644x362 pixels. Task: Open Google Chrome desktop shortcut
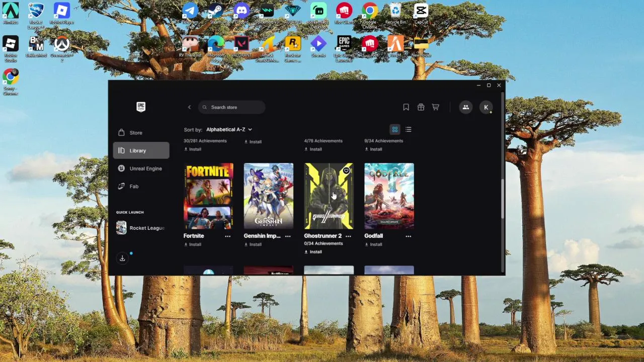pyautogui.click(x=370, y=16)
